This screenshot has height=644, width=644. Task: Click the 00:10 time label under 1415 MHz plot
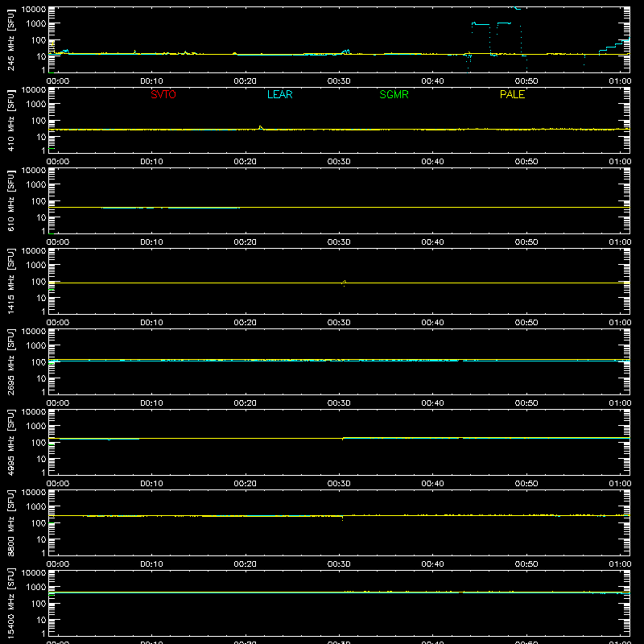coord(151,323)
